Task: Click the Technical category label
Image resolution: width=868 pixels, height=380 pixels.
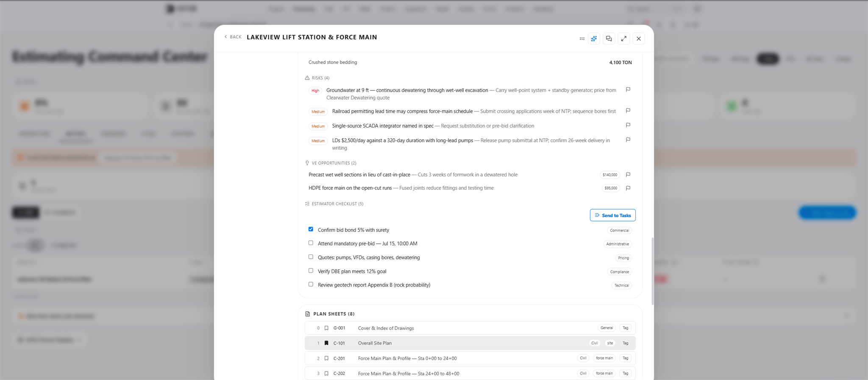Action: [x=622, y=285]
